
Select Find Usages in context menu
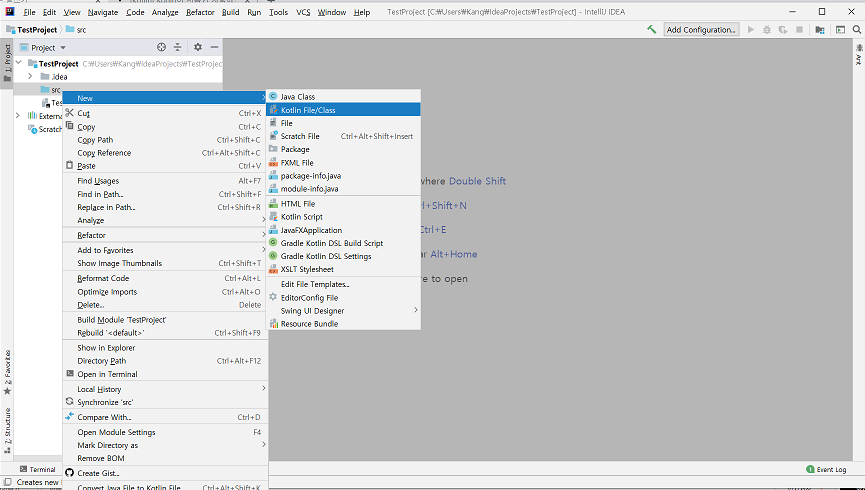(165, 181)
